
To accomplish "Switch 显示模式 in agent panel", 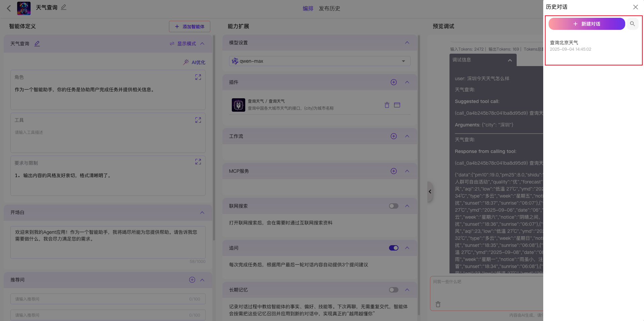I will (183, 44).
